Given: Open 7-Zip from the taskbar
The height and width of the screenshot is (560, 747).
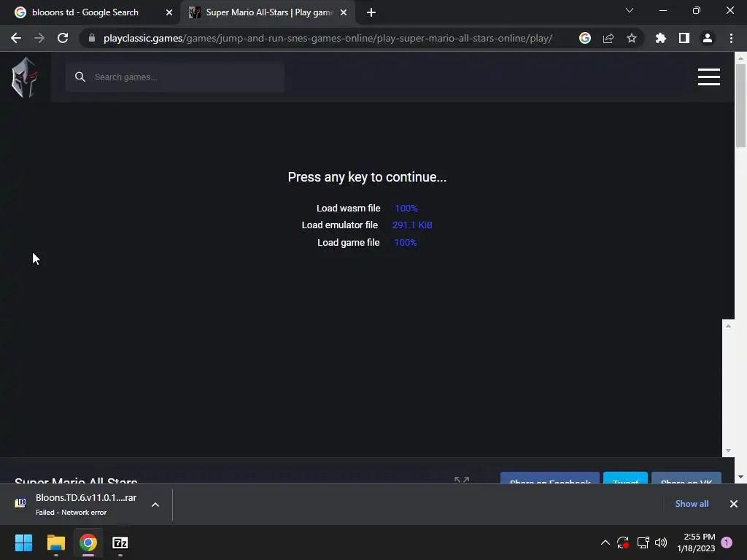Looking at the screenshot, I should (x=120, y=542).
